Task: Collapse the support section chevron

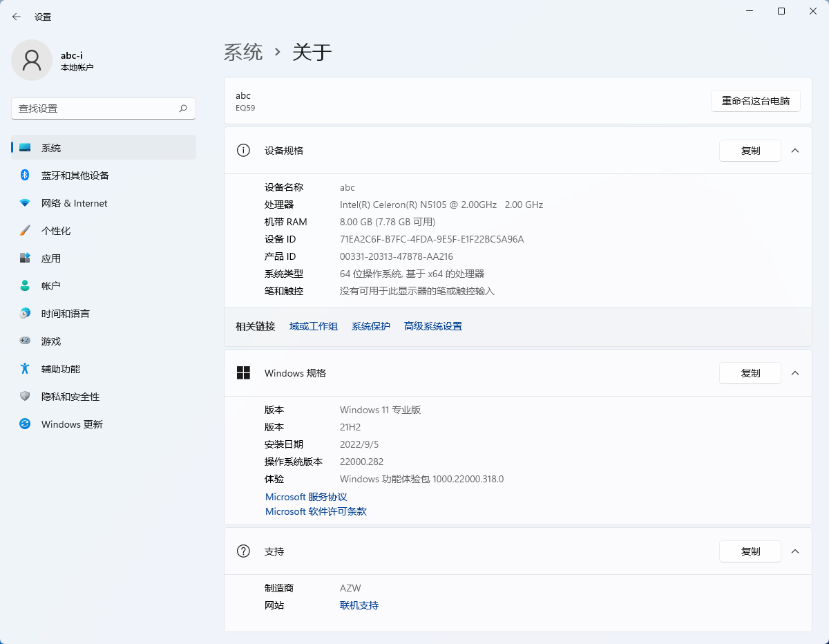Action: [x=795, y=551]
